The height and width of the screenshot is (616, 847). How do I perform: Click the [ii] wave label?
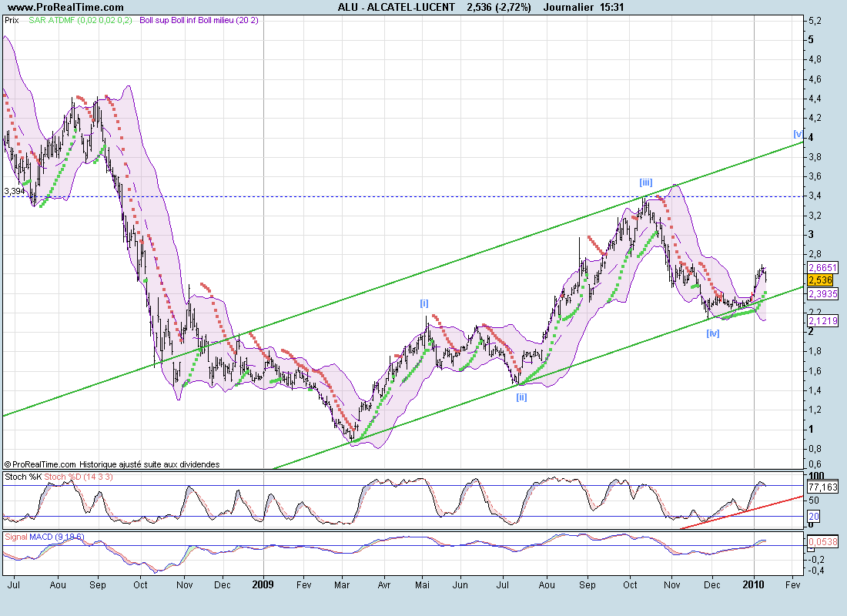(x=521, y=397)
